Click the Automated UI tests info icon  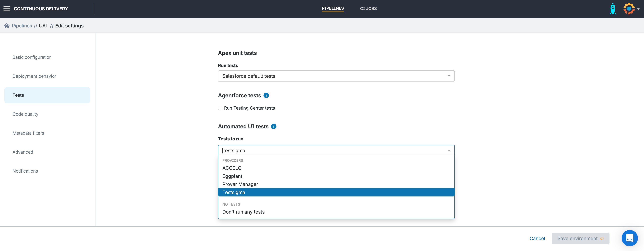pos(274,126)
